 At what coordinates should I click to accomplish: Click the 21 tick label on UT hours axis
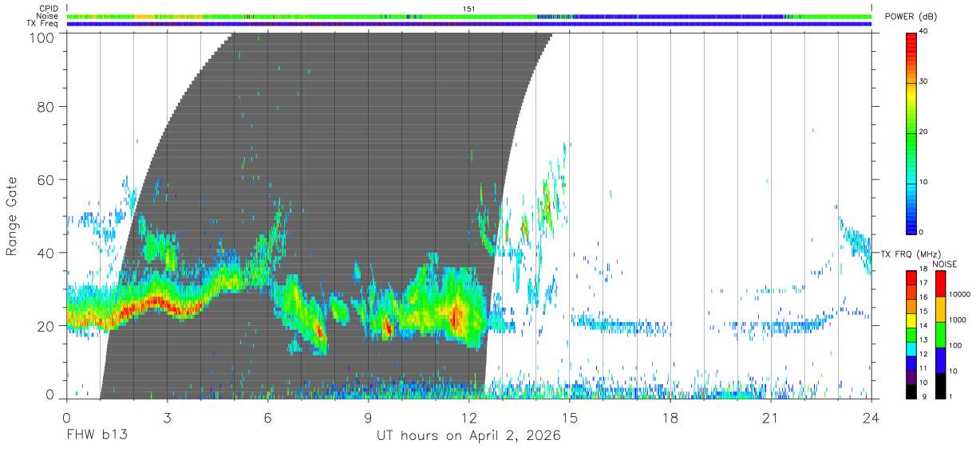click(770, 417)
